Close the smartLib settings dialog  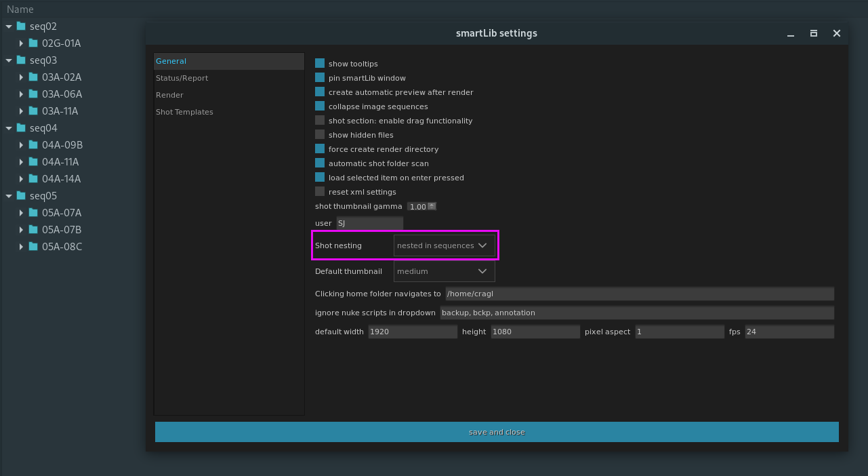[x=837, y=34]
